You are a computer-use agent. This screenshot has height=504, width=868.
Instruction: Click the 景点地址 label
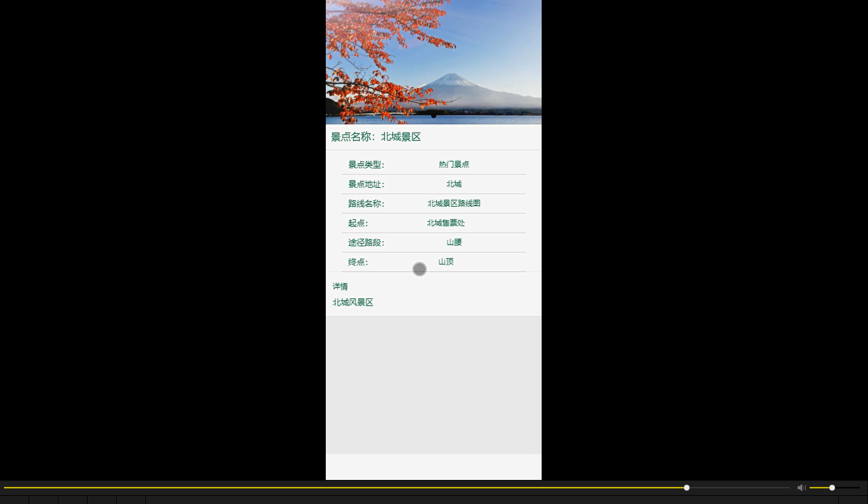pyautogui.click(x=366, y=184)
